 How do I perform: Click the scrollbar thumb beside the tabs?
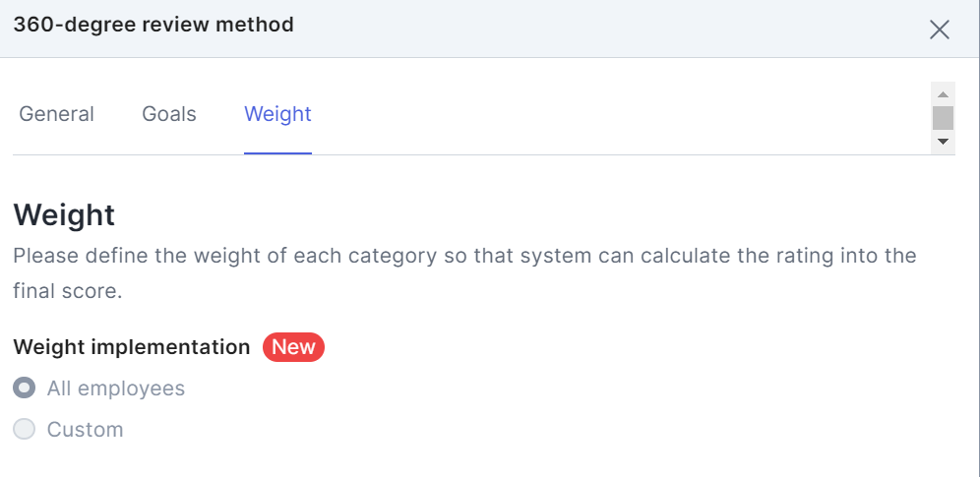coord(944,118)
